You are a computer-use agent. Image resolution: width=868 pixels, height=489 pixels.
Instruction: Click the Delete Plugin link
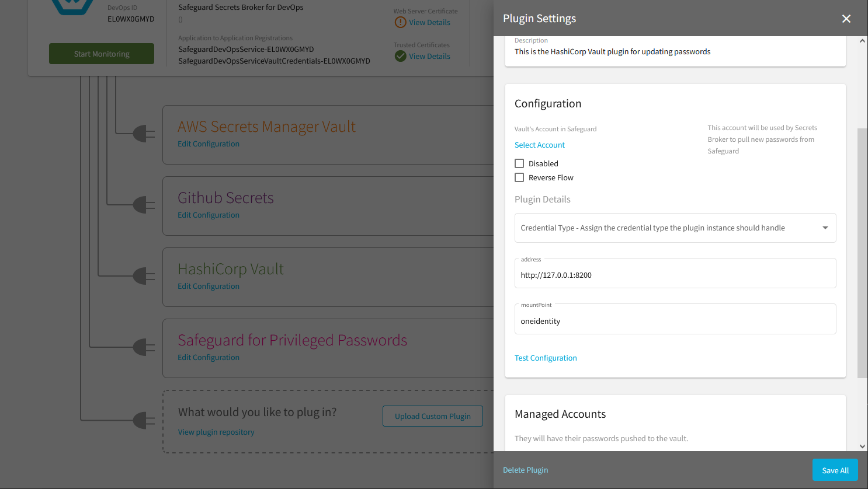coord(525,470)
